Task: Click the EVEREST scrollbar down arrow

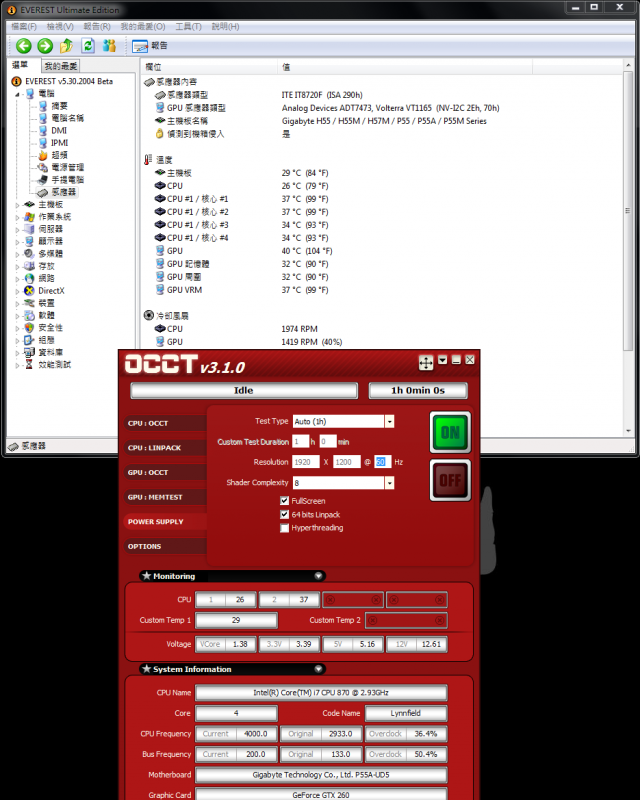Action: [x=628, y=431]
